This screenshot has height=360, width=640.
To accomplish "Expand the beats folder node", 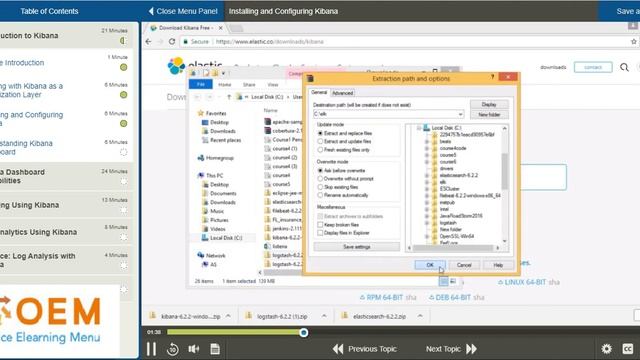I will click(x=427, y=141).
